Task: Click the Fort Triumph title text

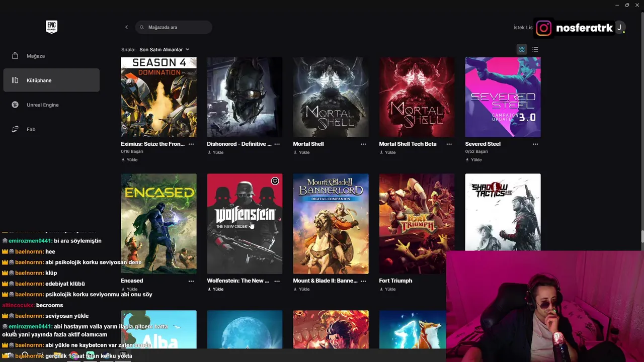Action: pos(395,281)
